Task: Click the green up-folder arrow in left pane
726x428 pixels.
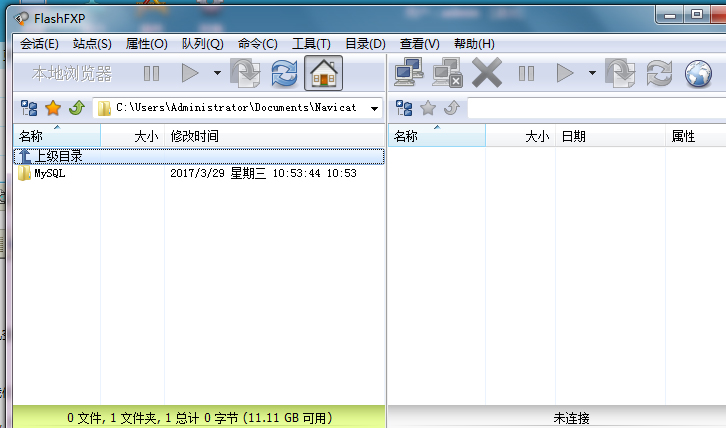Action: pos(77,108)
